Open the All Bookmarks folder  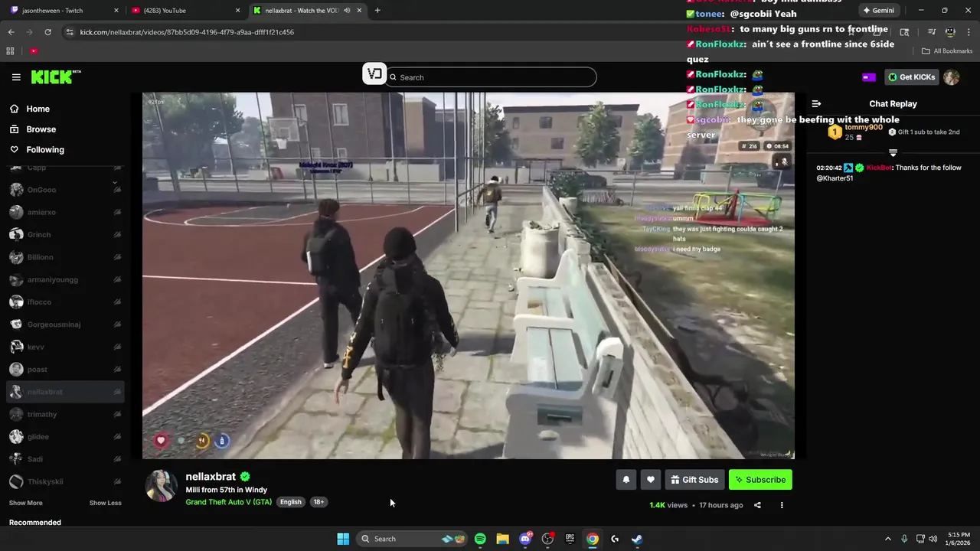coord(947,51)
